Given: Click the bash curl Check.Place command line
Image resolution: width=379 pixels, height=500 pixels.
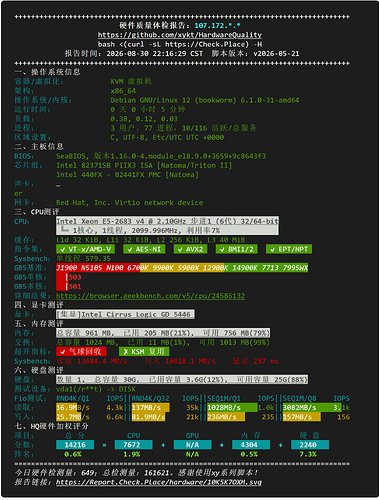Looking at the screenshot, I should (x=180, y=44).
